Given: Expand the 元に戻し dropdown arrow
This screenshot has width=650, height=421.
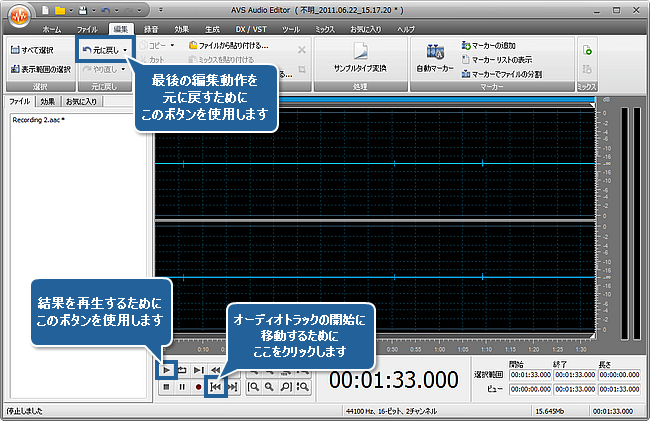Looking at the screenshot, I should point(125,50).
